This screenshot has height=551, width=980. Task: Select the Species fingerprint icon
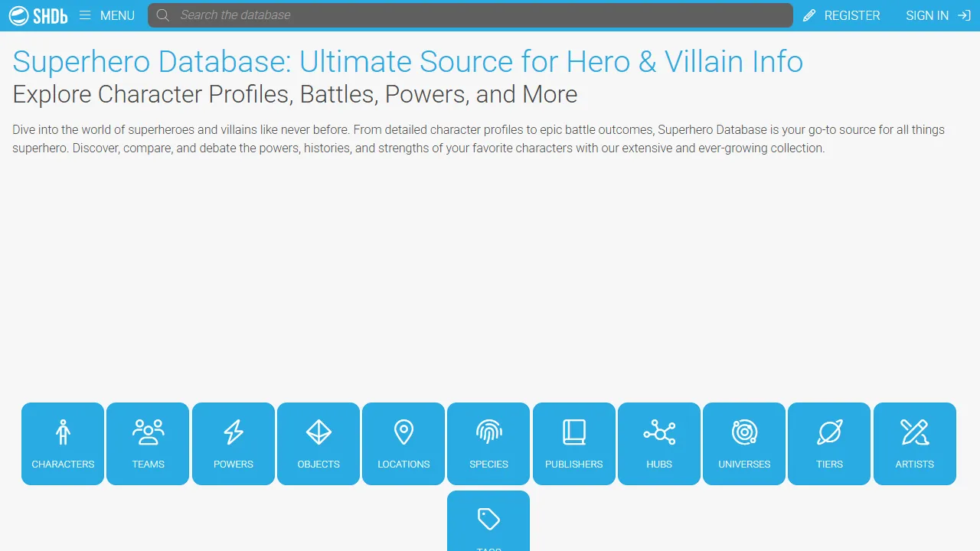[488, 432]
